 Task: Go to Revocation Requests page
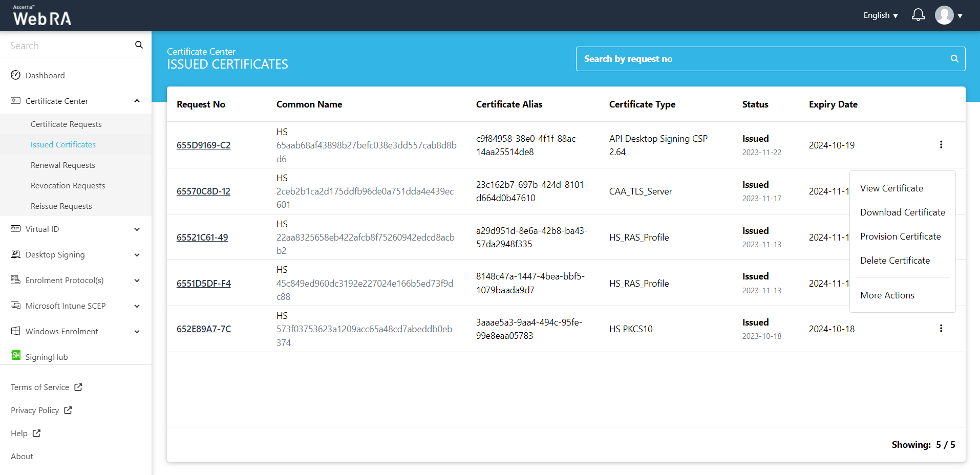(x=68, y=186)
